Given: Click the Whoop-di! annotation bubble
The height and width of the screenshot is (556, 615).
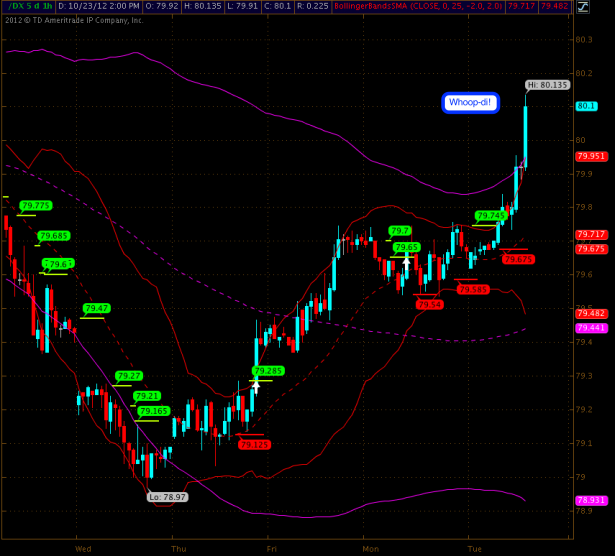Looking at the screenshot, I should coord(470,102).
